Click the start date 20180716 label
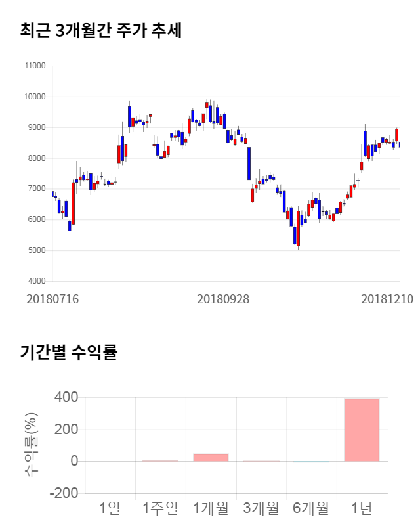This screenshot has width=420, height=532. 52,299
